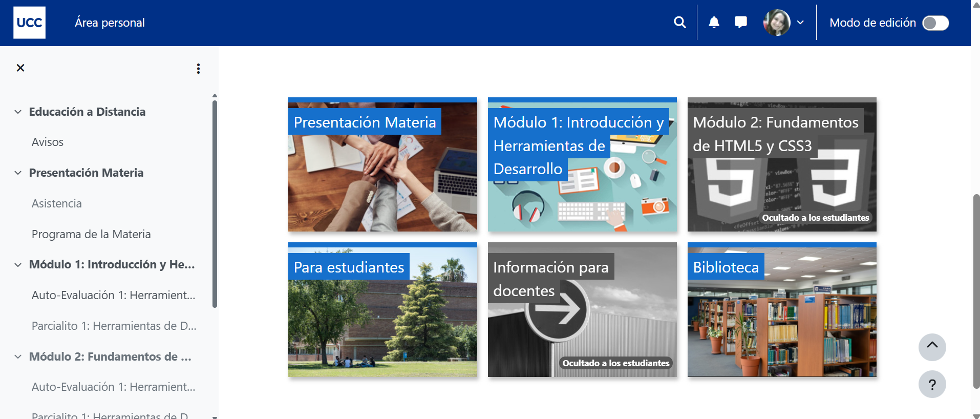Open the Presentación Materia tile
The height and width of the screenshot is (419, 980).
[x=382, y=164]
